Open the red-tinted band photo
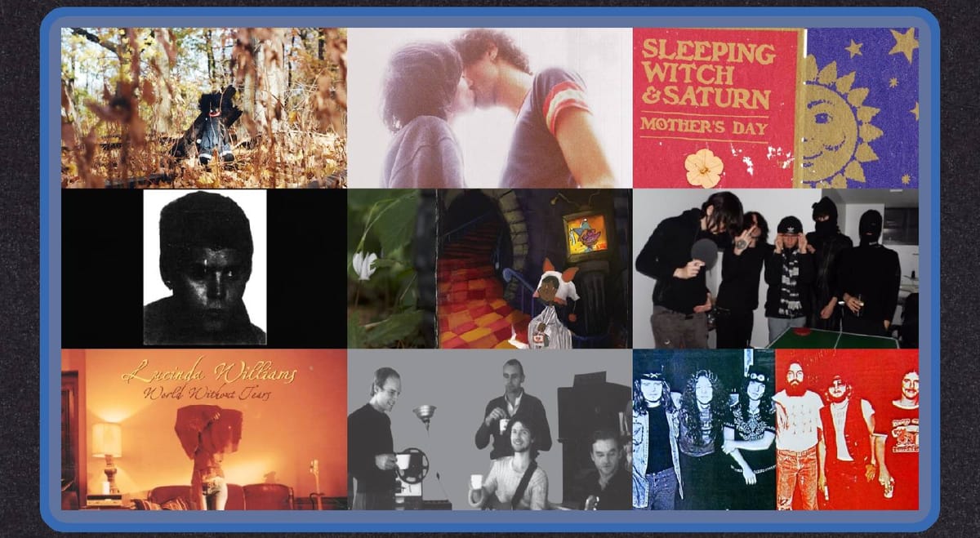Image resolution: width=980 pixels, height=538 pixels. 846,429
